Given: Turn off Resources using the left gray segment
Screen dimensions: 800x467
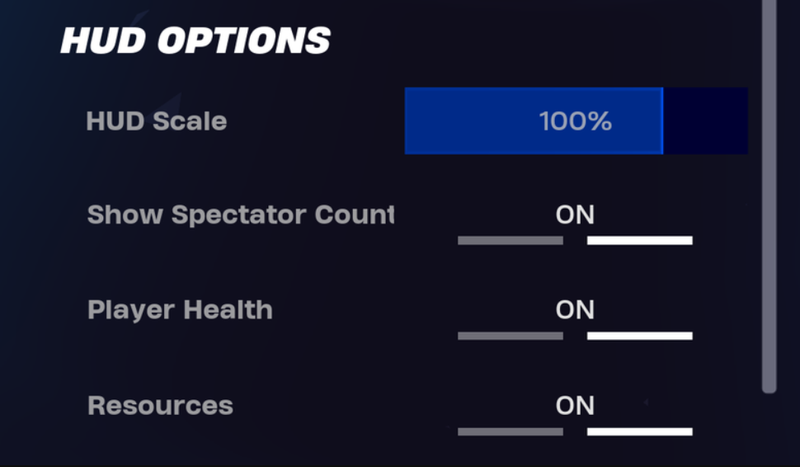Looking at the screenshot, I should tap(510, 432).
